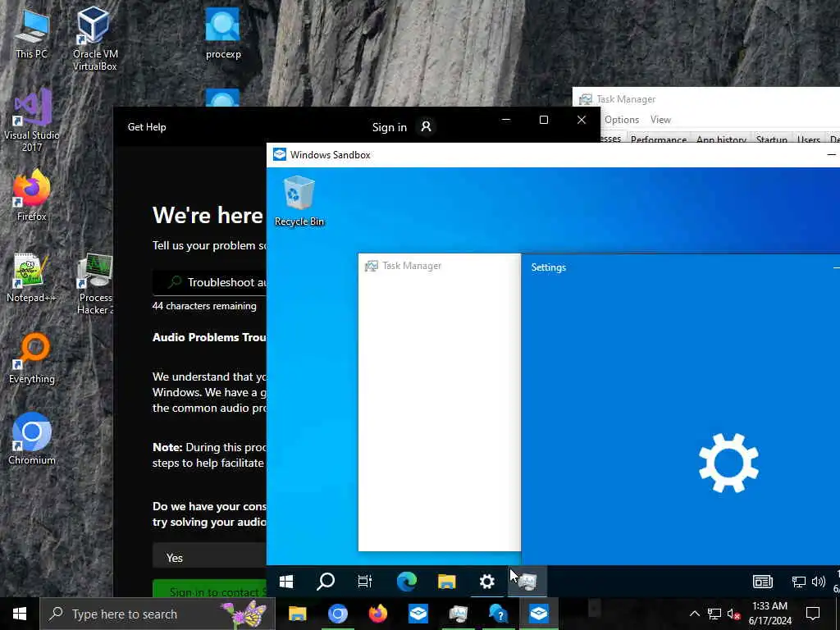Show hidden icons chevron in host tray
Image resolution: width=840 pixels, height=630 pixels.
(x=694, y=614)
